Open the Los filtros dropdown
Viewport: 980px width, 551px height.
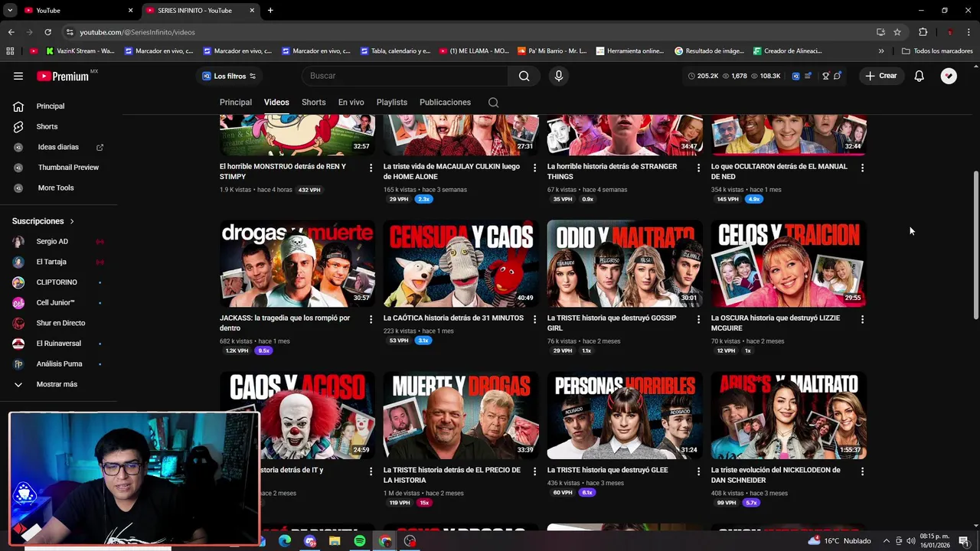[228, 76]
